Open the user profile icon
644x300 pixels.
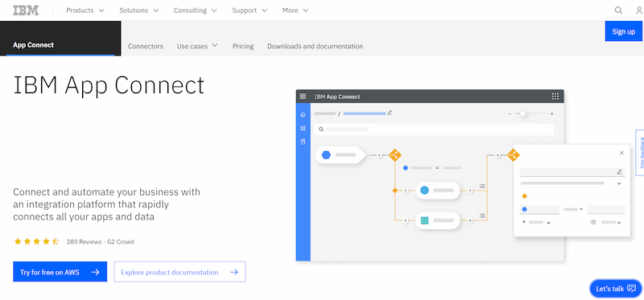pos(639,10)
